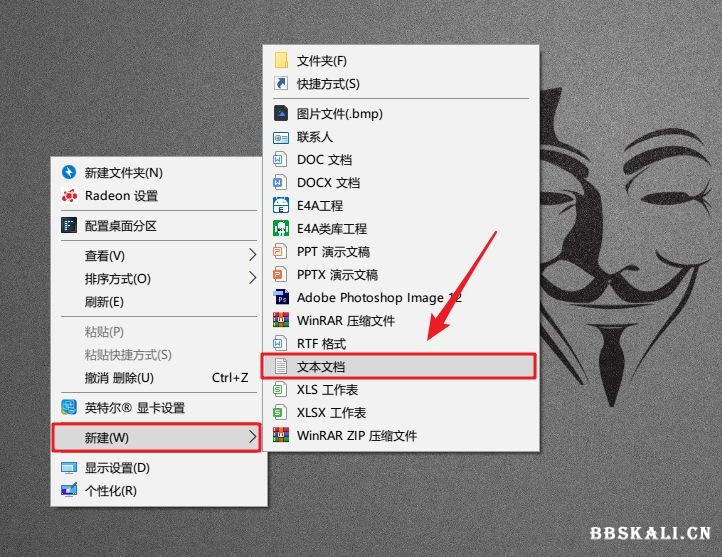Expand the 查看(V) submenu arrow
This screenshot has width=722, height=557.
click(x=252, y=255)
